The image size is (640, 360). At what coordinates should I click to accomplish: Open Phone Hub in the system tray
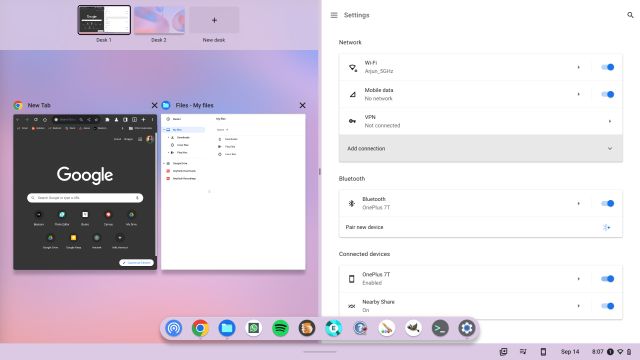[x=543, y=351]
